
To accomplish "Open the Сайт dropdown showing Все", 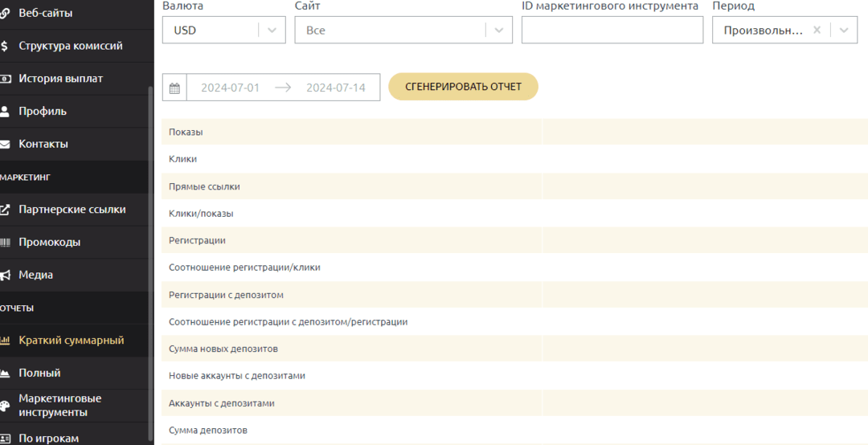I will click(499, 31).
